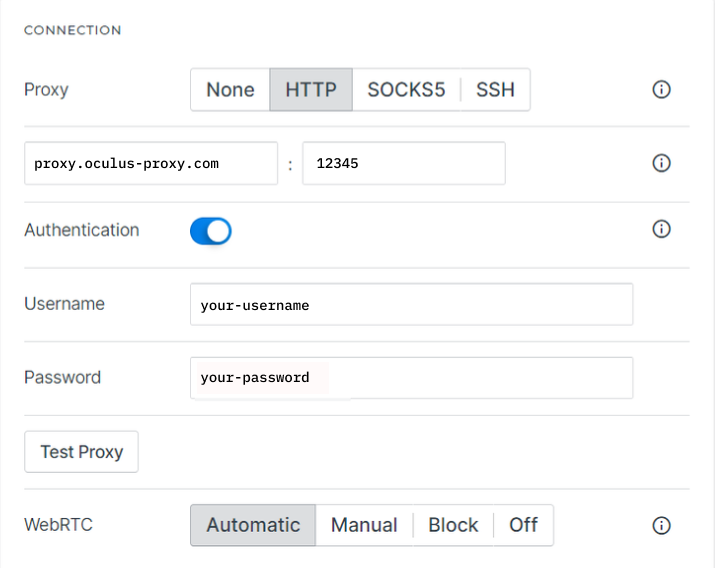Click the proxy host address field

click(x=151, y=163)
